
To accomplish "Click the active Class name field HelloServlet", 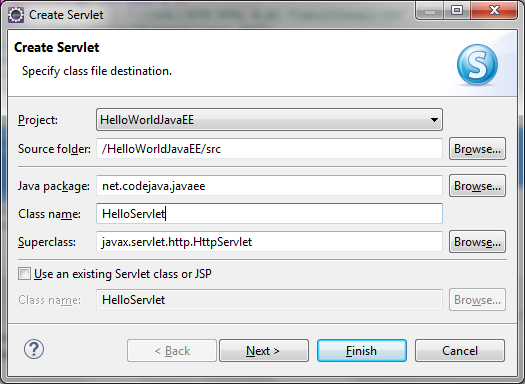I will [269, 214].
